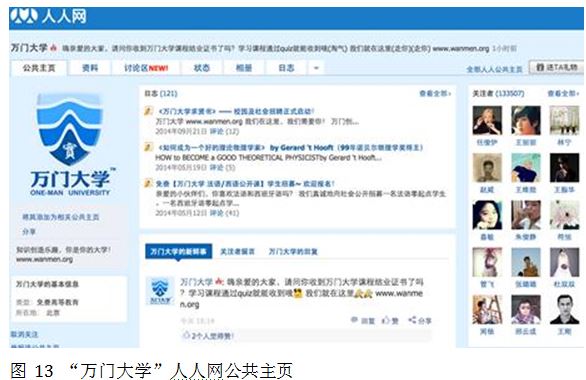The image size is (586, 380).
Task: Click the 万门大学的基本信息 heading
Action: (47, 284)
